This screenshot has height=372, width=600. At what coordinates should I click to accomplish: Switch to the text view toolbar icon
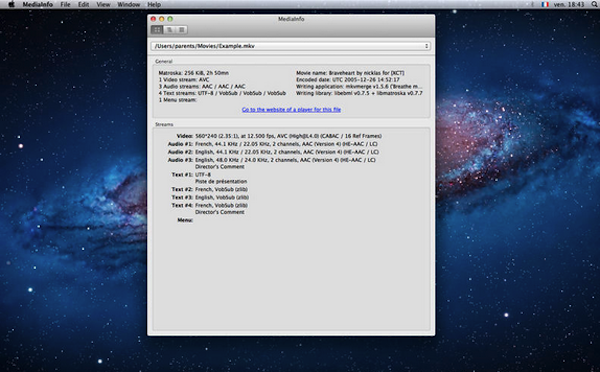181,29
